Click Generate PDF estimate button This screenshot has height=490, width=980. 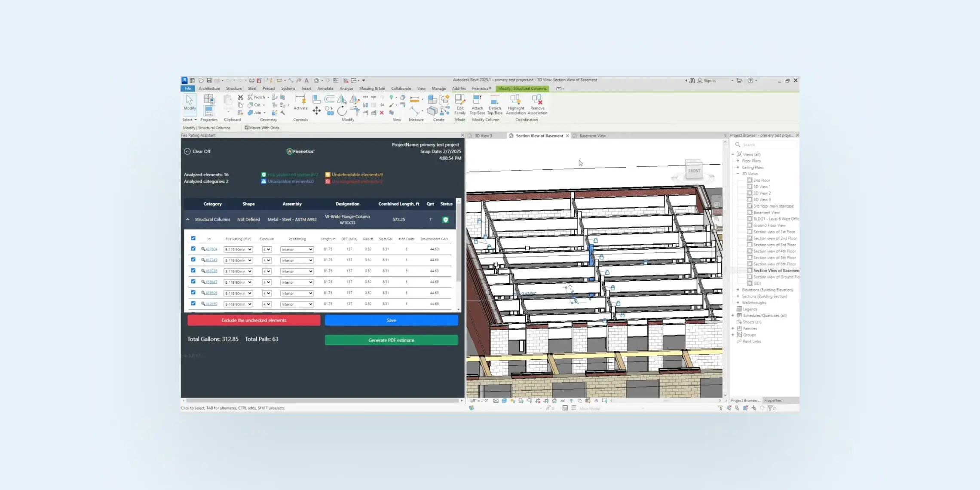coord(391,340)
